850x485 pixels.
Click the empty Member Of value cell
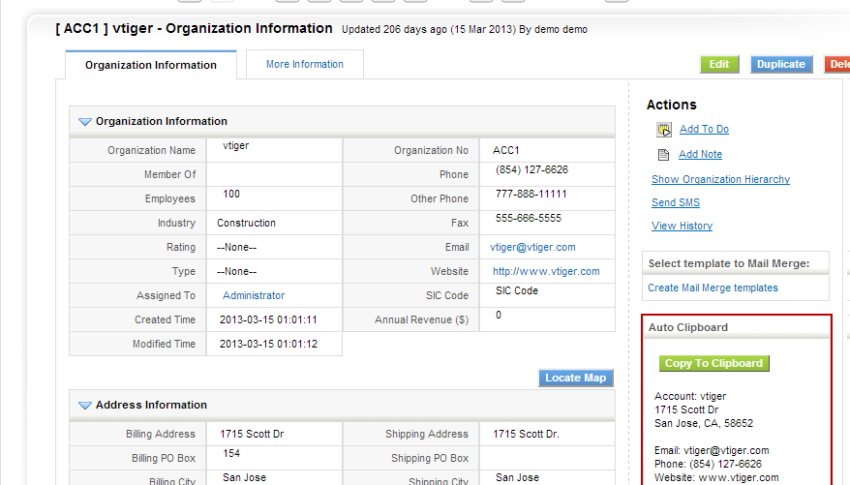click(274, 174)
